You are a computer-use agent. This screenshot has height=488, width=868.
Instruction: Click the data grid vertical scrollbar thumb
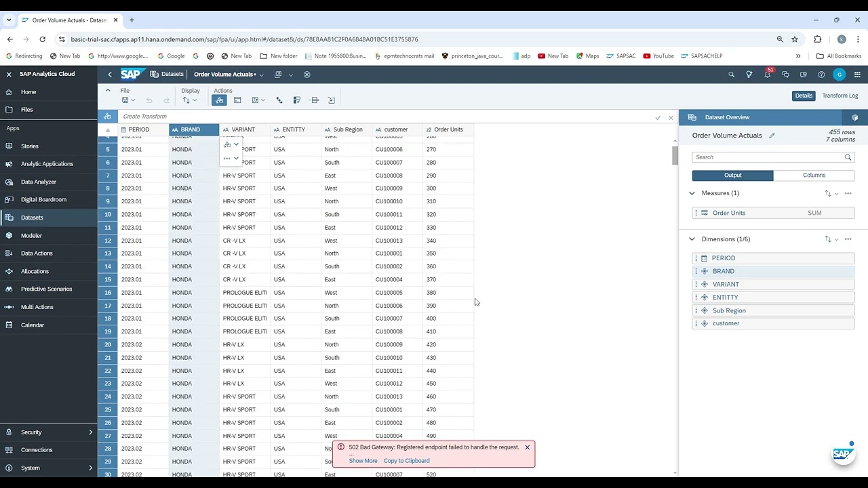click(x=675, y=155)
